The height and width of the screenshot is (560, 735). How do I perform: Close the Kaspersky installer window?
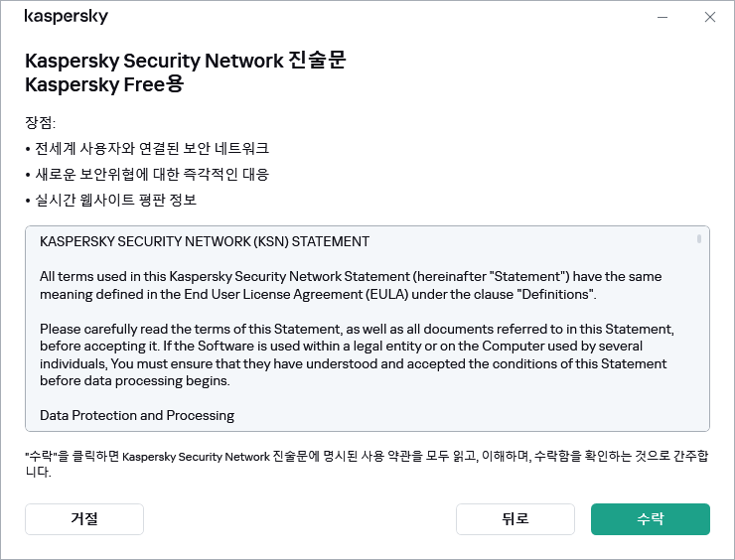pos(709,17)
